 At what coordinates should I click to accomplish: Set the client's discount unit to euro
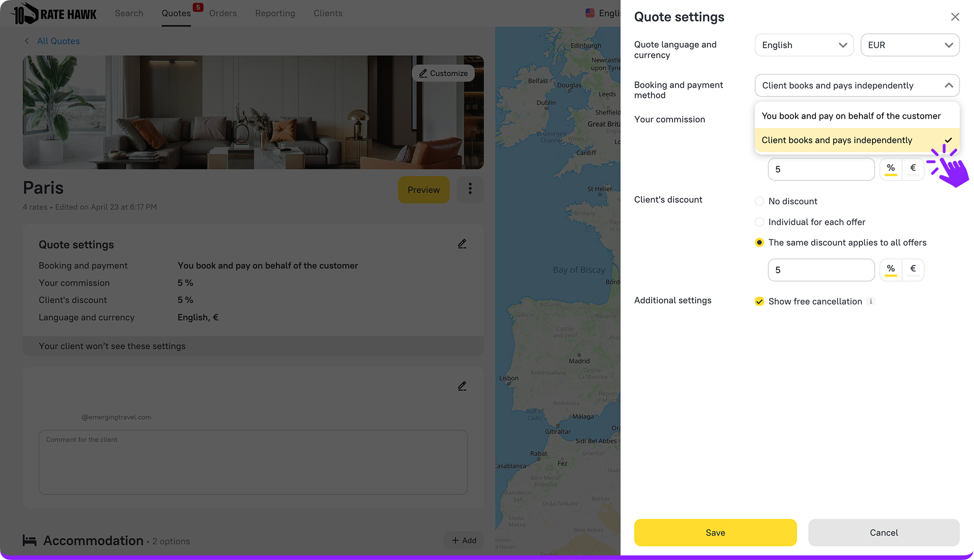click(x=913, y=270)
